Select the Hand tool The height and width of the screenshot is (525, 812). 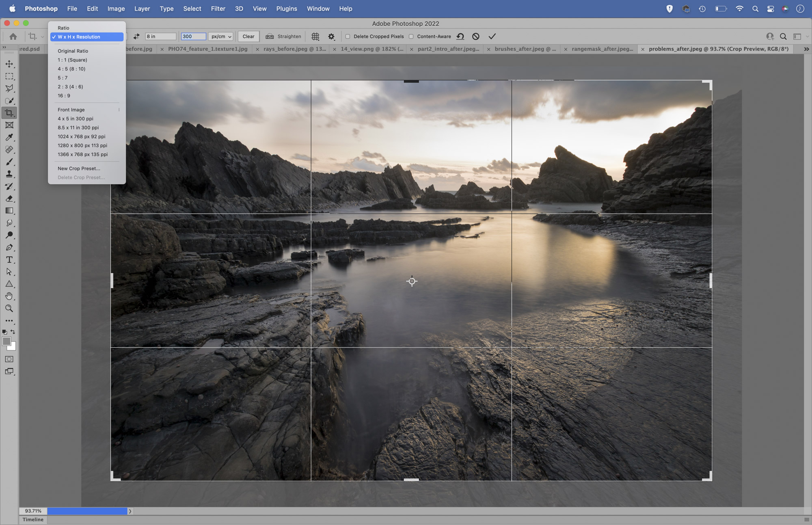pos(9,296)
